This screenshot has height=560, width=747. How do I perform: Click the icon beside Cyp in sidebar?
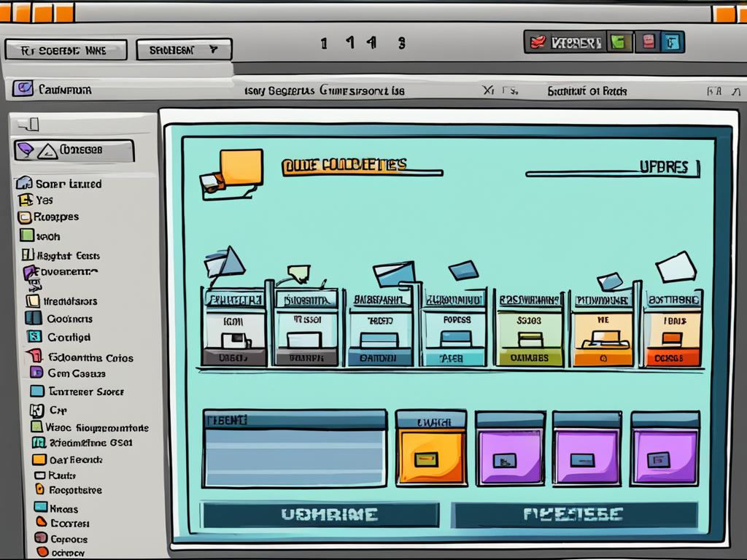(x=36, y=410)
